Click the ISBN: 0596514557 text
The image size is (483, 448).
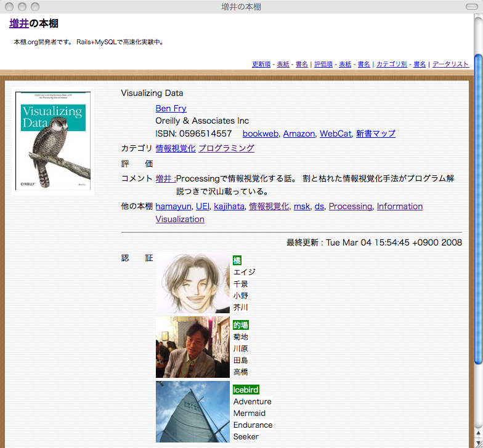coord(193,134)
